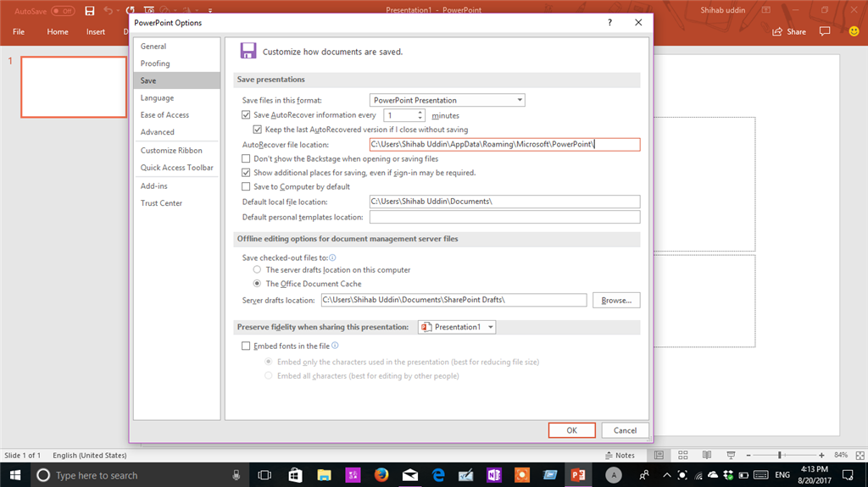The height and width of the screenshot is (487, 868).
Task: Click the Share button
Action: pyautogui.click(x=789, y=31)
